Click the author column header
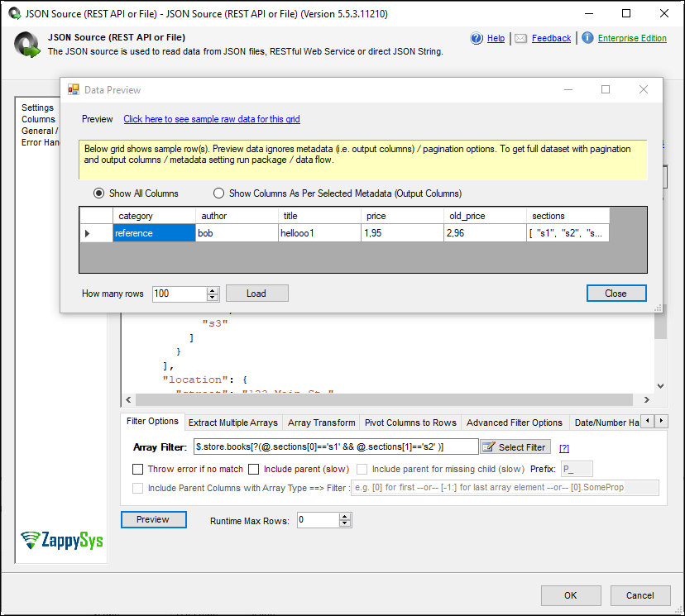The image size is (685, 616). tap(237, 216)
